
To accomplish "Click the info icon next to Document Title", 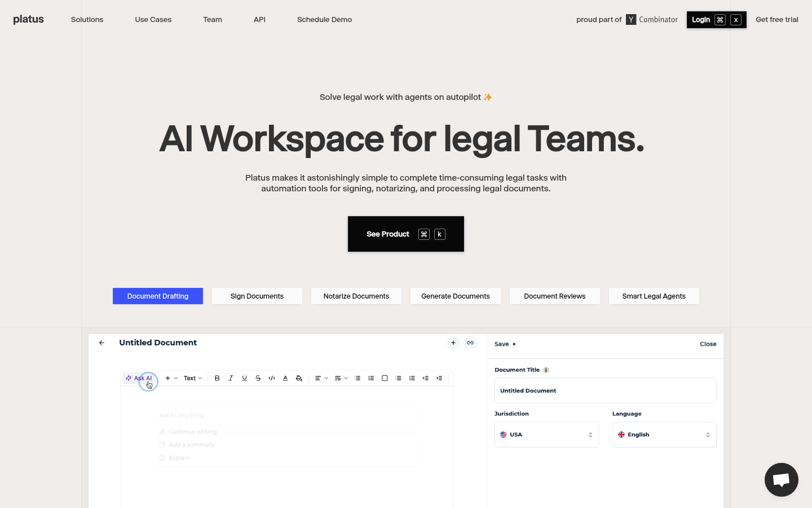I will (x=546, y=370).
